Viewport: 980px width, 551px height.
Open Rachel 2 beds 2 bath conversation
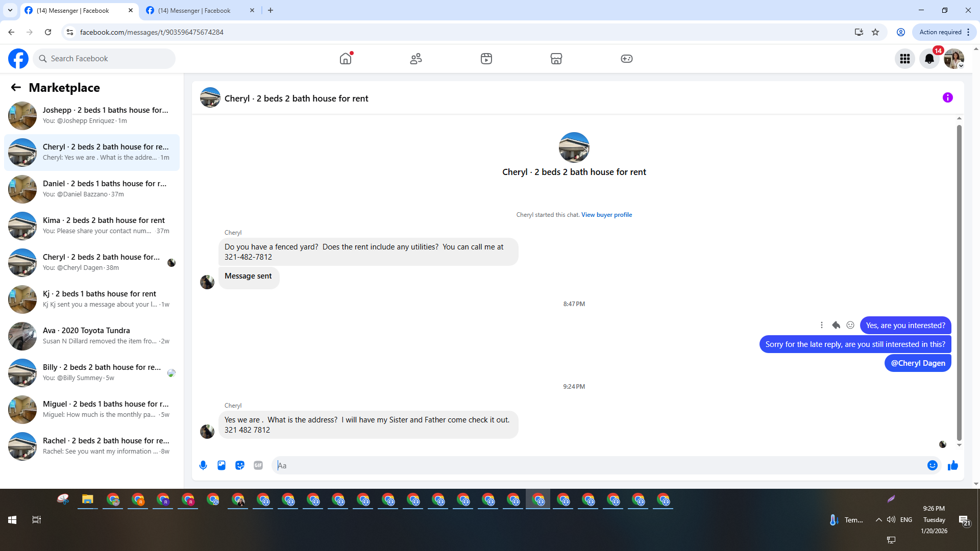(92, 446)
